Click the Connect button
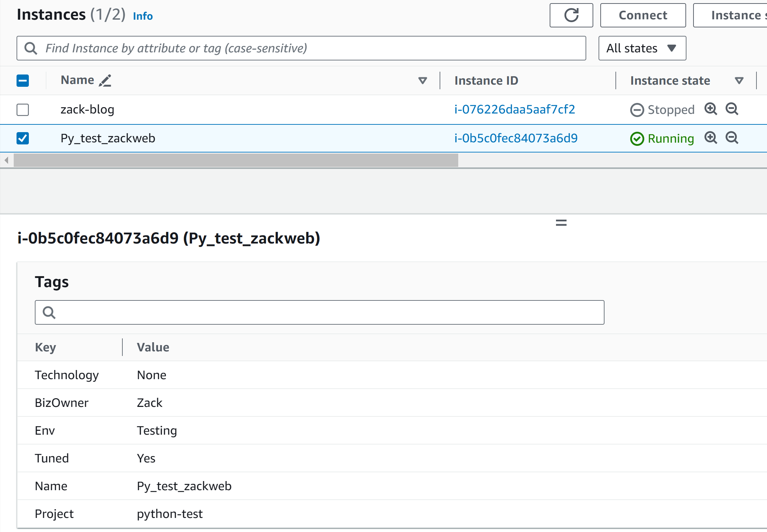 point(643,15)
